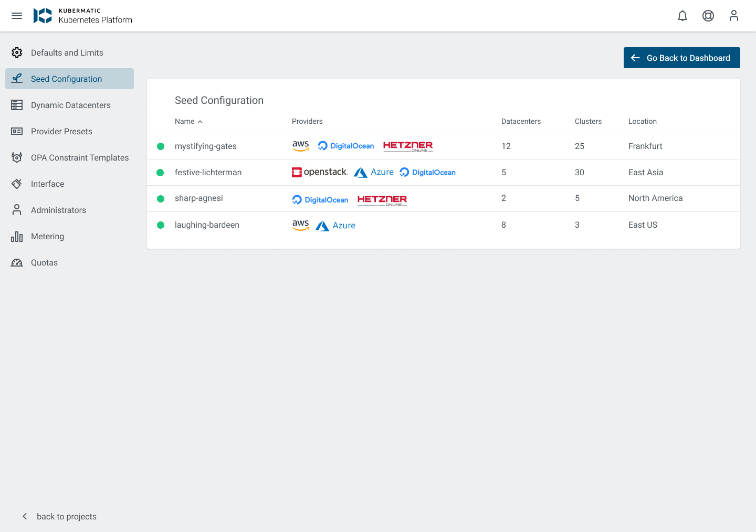Open the user account menu
Screen dimensions: 756x532
733,16
